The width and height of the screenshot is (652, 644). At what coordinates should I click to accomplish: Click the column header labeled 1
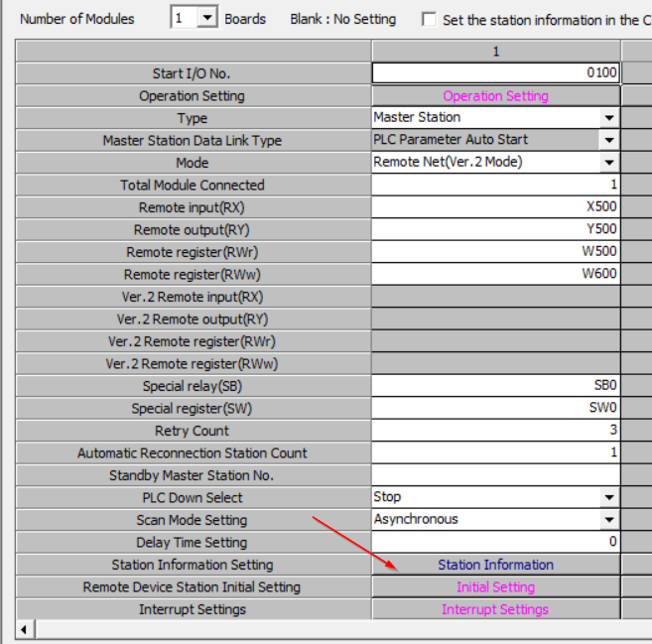click(x=495, y=52)
